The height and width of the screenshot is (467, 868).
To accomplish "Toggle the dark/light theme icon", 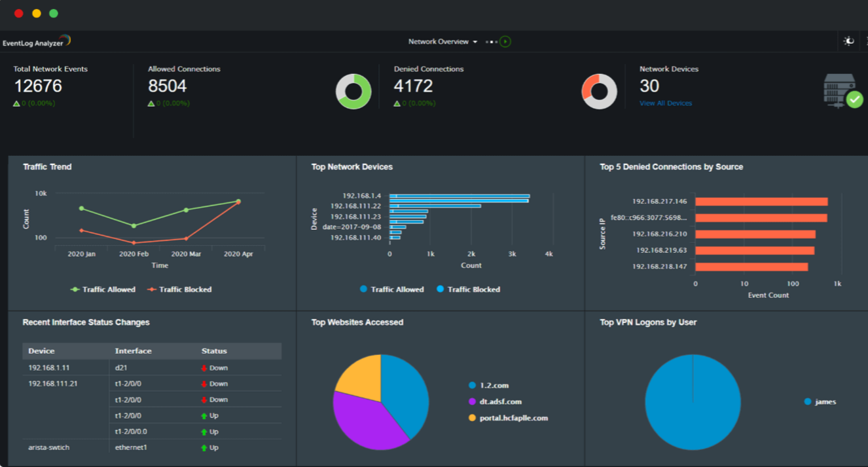I will point(849,41).
